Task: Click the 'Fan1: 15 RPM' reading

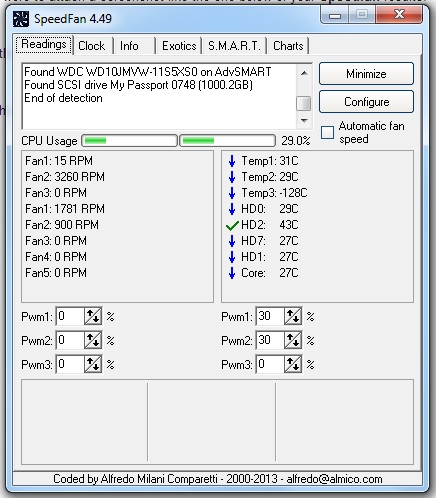Action: [x=59, y=161]
